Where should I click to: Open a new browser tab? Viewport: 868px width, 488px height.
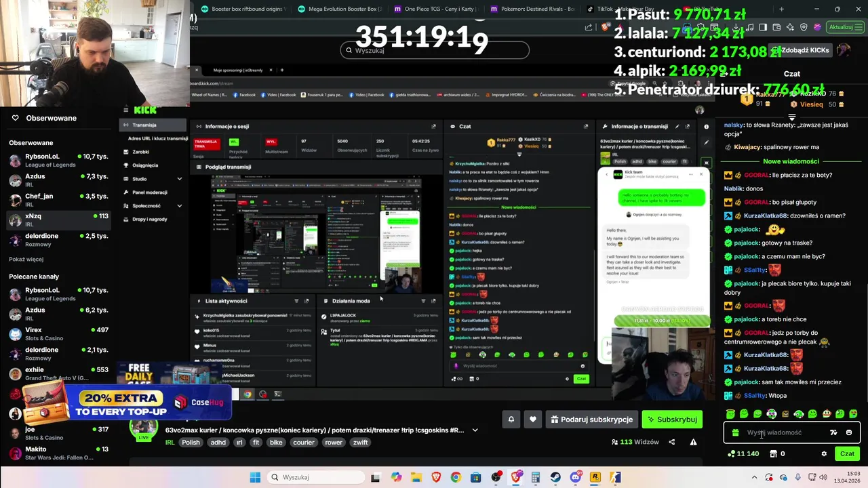781,9
